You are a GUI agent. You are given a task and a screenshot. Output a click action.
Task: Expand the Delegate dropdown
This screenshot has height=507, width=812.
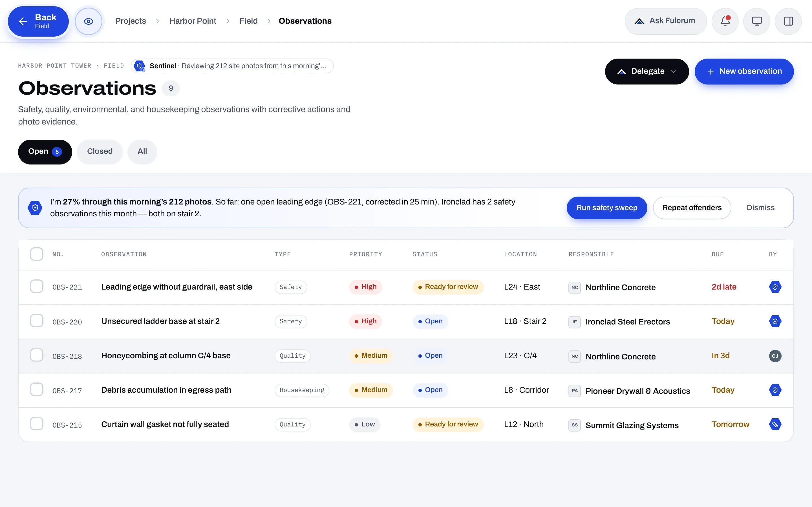pos(646,72)
